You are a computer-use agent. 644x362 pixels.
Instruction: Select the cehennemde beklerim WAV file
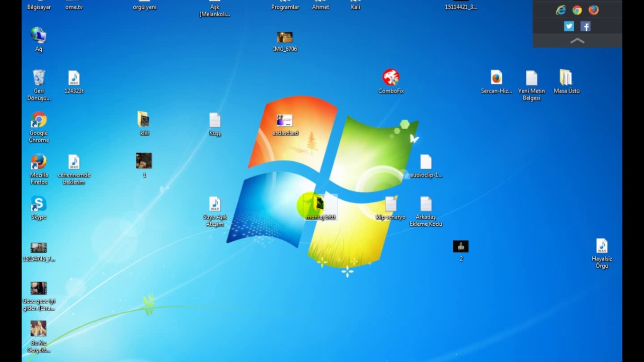(74, 162)
